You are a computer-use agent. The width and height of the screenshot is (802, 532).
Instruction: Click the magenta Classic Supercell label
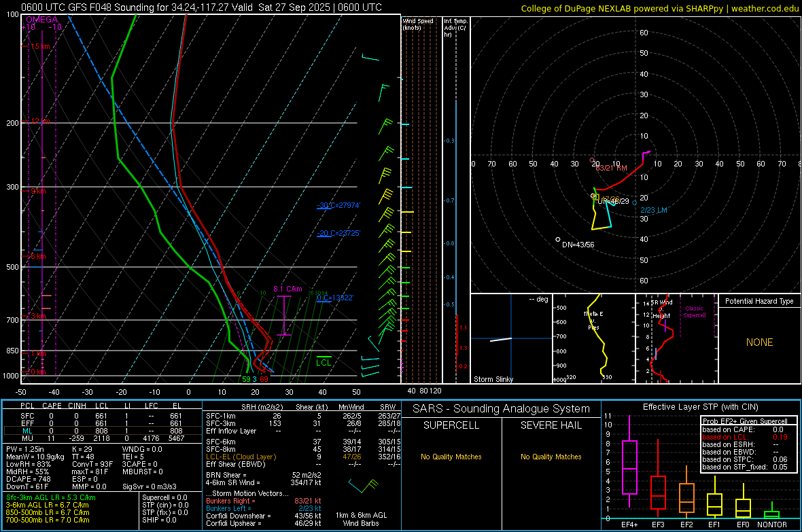click(x=694, y=312)
